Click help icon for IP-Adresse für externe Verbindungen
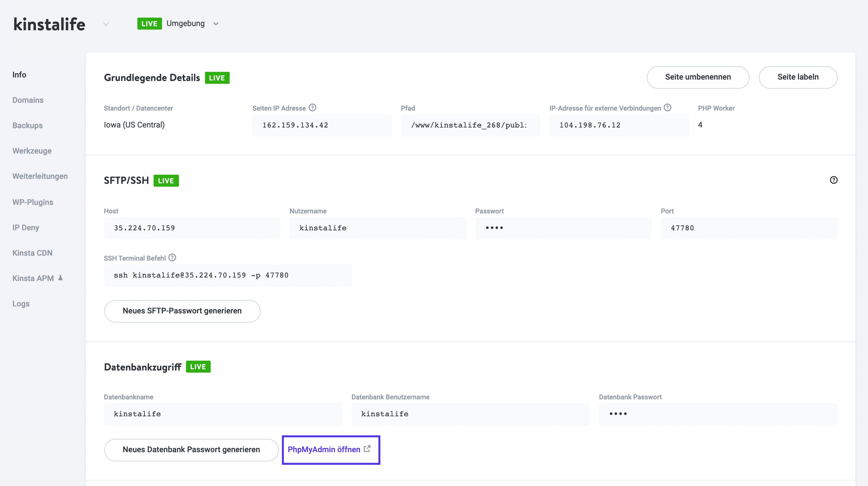868x486 pixels. tap(668, 108)
